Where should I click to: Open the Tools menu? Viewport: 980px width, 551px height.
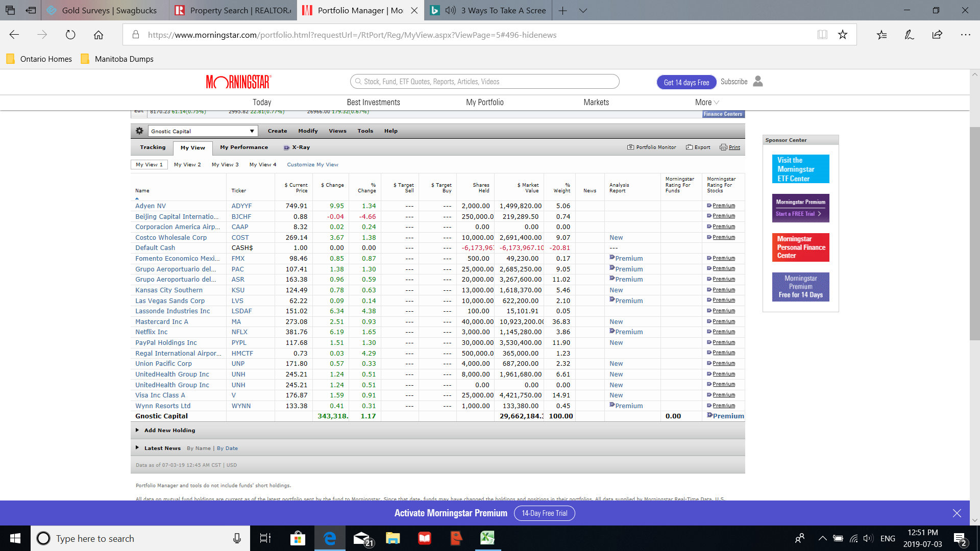coord(365,131)
